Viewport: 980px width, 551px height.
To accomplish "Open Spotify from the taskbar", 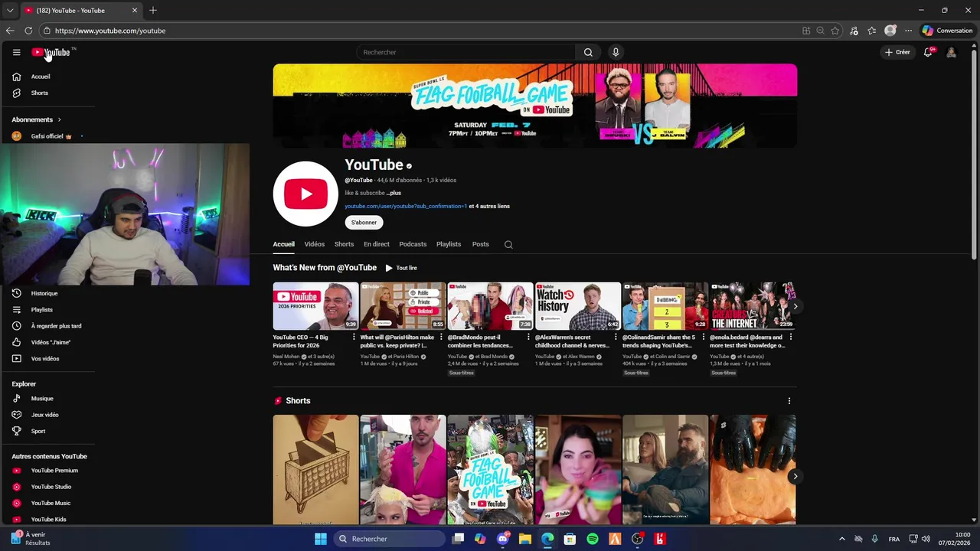I will tap(593, 539).
